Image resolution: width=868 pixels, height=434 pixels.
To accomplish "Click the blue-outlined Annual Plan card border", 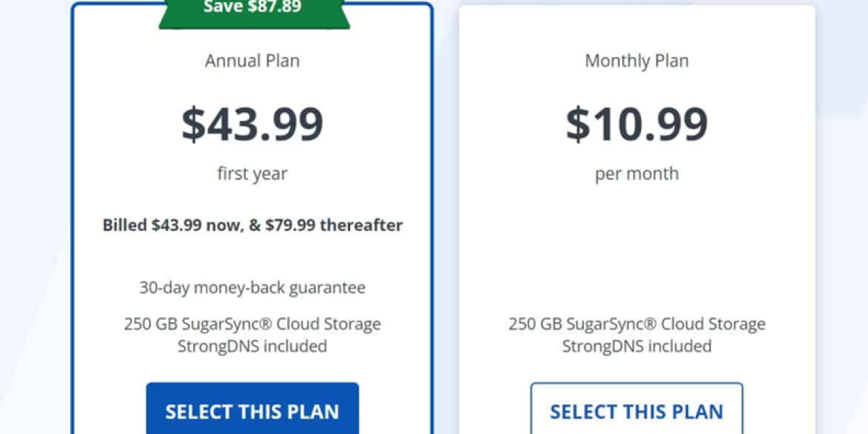I will (72, 217).
